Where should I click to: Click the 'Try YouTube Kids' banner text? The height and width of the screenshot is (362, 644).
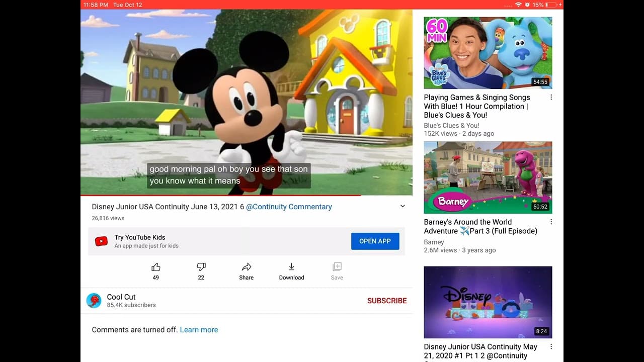coord(140,237)
